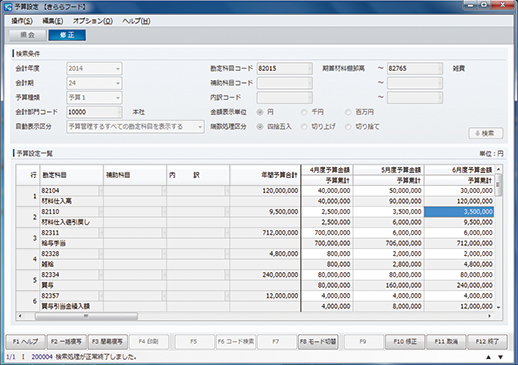Open the 編集(E) menu

point(52,21)
